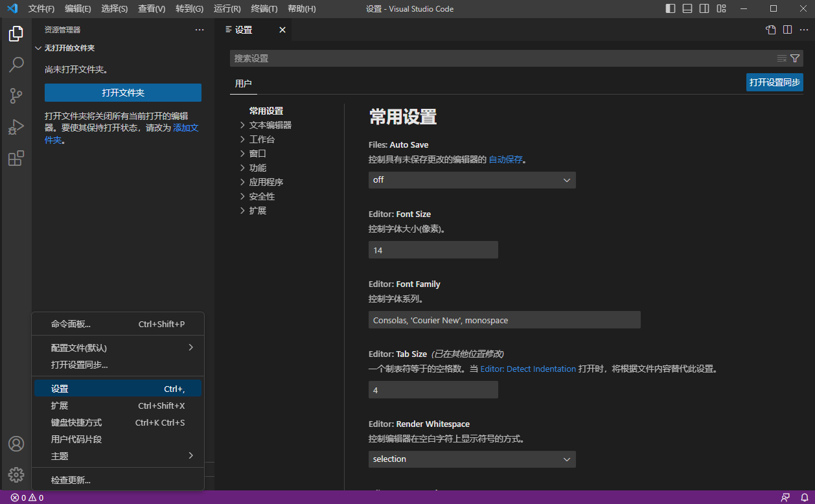Toggle the primary sidebar layout button
815x504 pixels.
[x=671, y=9]
